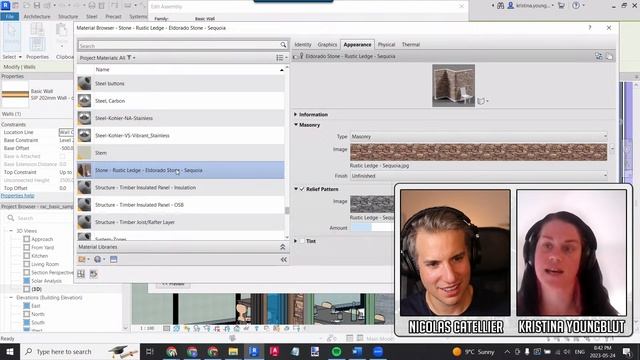
Task: Click the search magnifier icon in Material Browser
Action: click(x=283, y=45)
